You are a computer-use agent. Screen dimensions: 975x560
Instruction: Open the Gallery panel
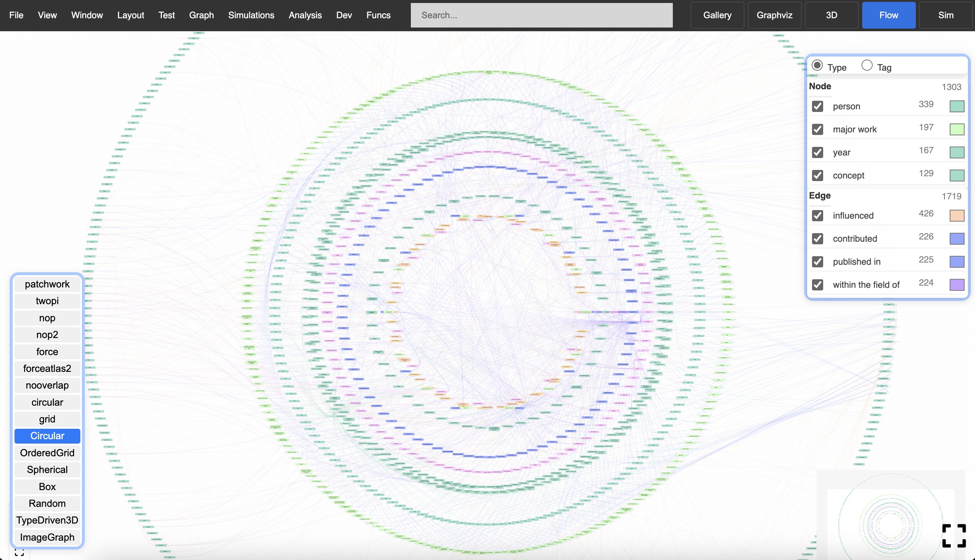717,15
